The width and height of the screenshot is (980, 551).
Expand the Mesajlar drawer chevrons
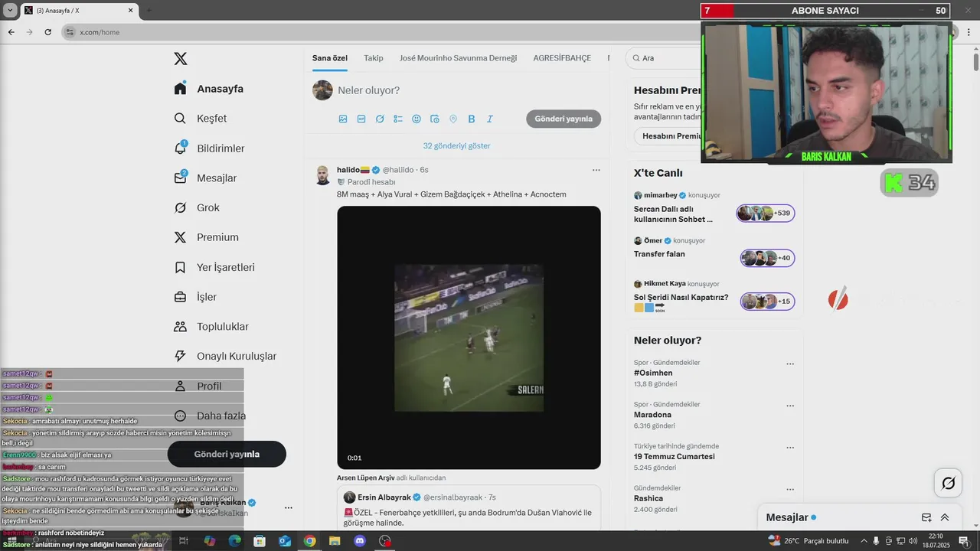click(x=945, y=517)
